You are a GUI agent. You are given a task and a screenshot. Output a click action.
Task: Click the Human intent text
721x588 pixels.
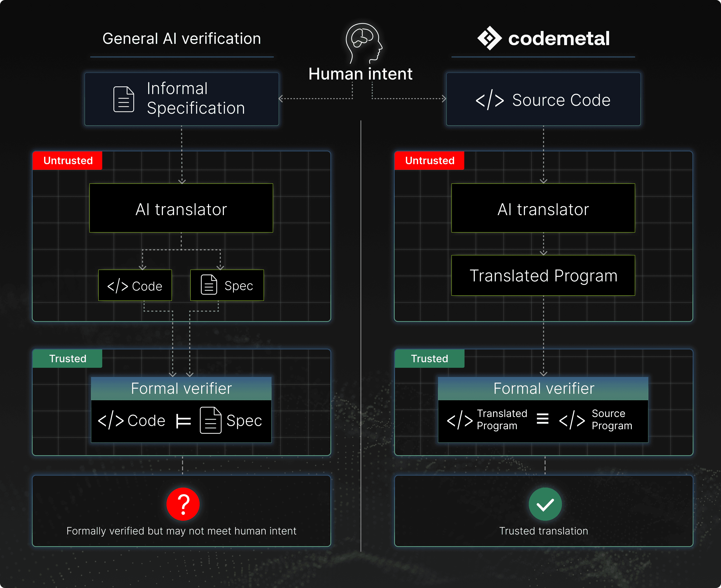pos(360,74)
